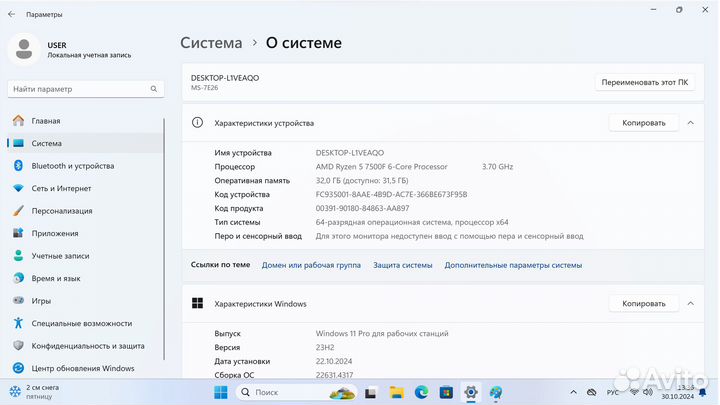Open the Главная settings page

coord(85,121)
